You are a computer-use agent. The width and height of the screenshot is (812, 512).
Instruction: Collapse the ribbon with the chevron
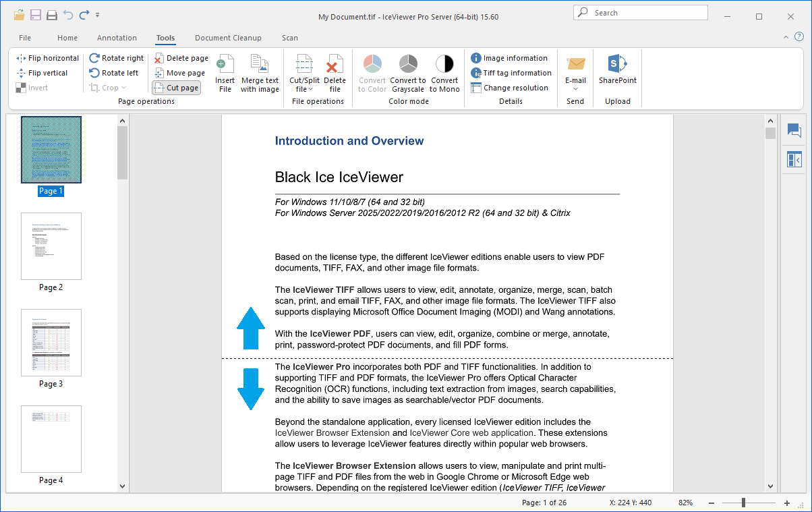point(786,37)
